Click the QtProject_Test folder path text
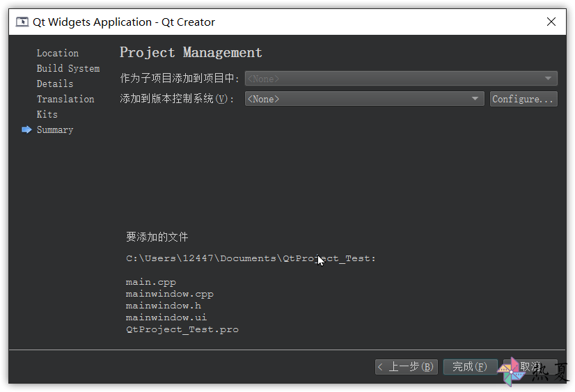Image resolution: width=575 pixels, height=392 pixels. [x=251, y=258]
